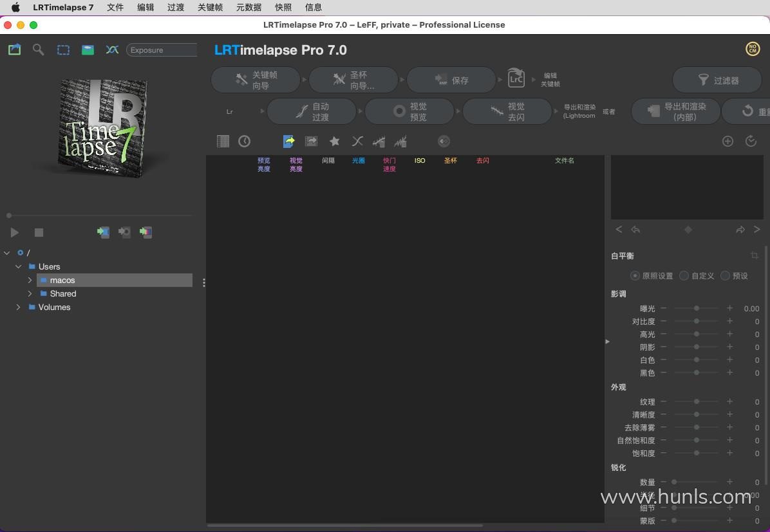This screenshot has height=532, width=770.
Task: Select the Shared folder in tree
Action: point(63,293)
